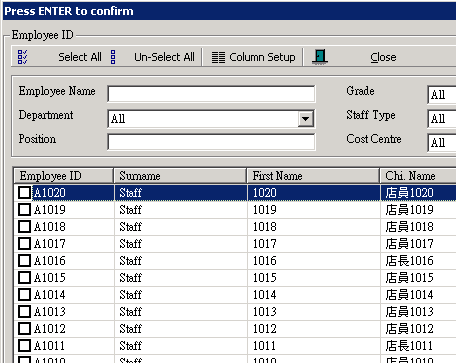Click Chinese name 店長1011
This screenshot has width=456, height=363.
click(410, 346)
